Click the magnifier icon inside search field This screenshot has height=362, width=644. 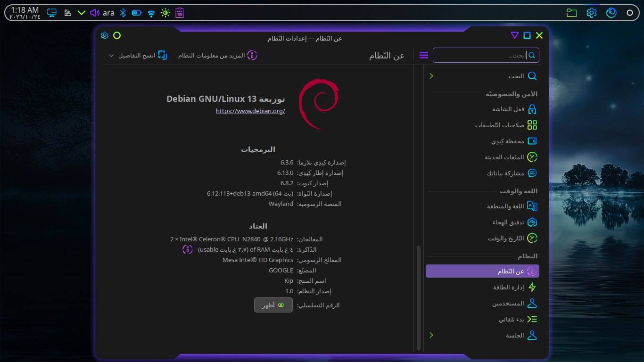tap(532, 55)
